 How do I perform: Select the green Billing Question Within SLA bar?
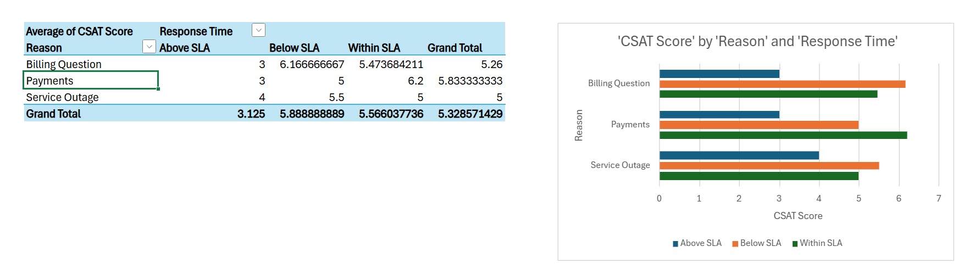[x=768, y=94]
